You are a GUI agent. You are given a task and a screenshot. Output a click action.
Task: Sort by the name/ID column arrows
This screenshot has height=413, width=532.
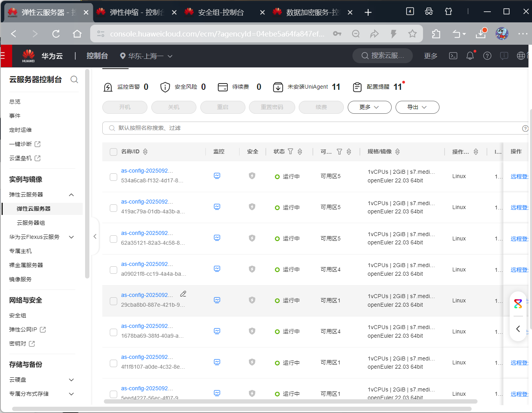[145, 151]
